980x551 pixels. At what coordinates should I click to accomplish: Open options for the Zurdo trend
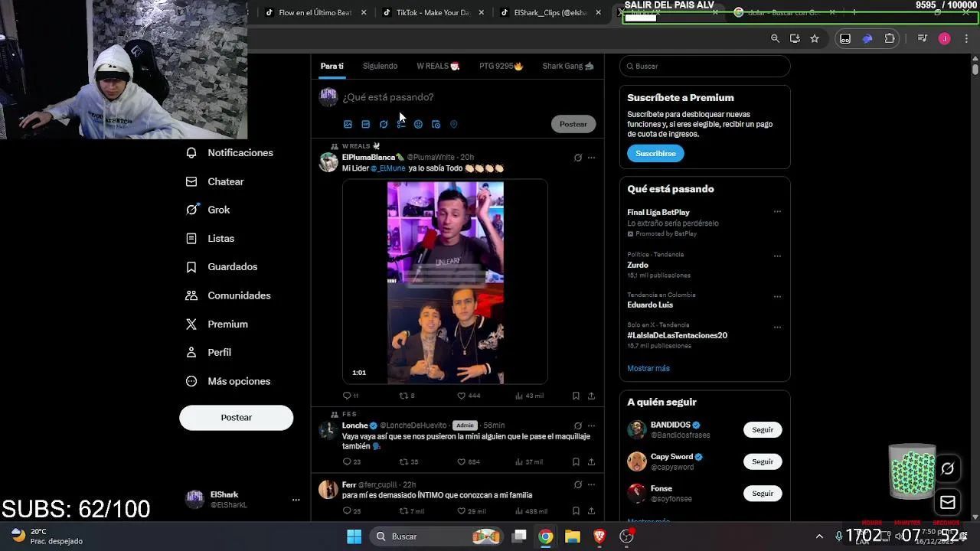pos(777,256)
